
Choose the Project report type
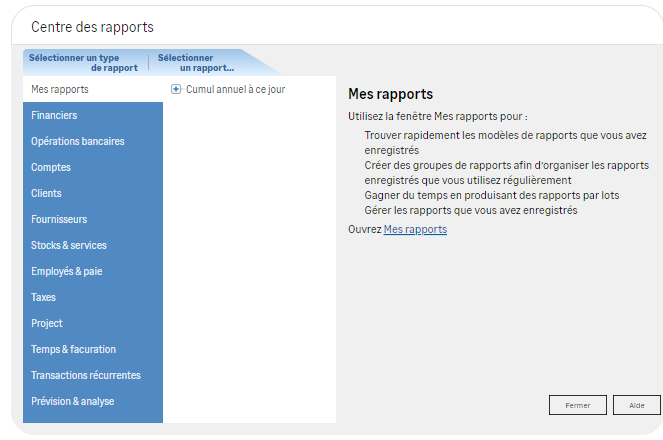pos(93,323)
